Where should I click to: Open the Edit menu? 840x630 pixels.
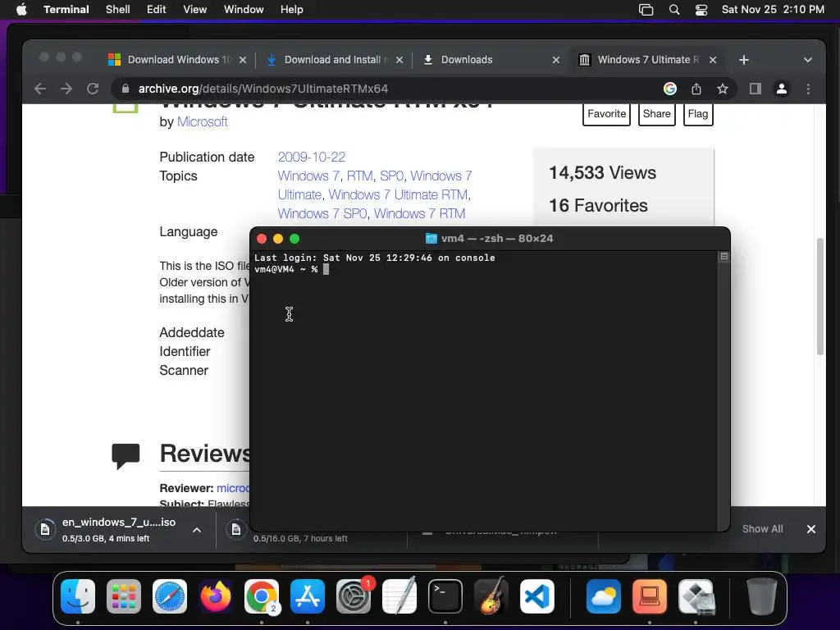click(157, 10)
